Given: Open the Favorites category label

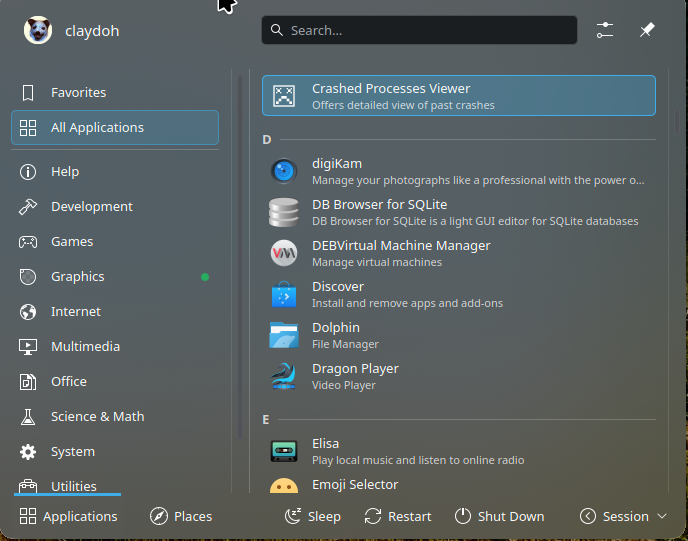Looking at the screenshot, I should (x=79, y=93).
